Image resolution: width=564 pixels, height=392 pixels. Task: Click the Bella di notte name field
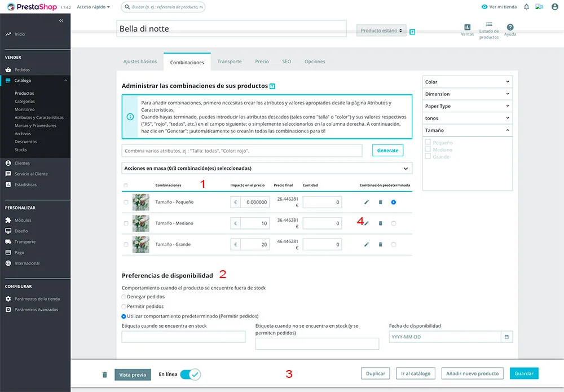231,29
